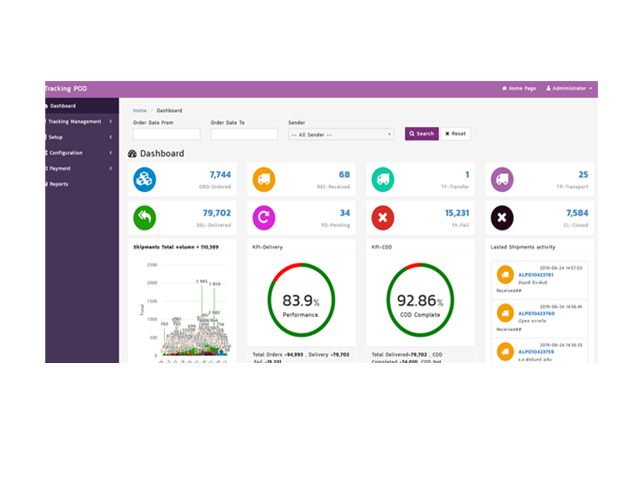This screenshot has height=480, width=640.
Task: Click the blue ORD-Ordered boxes icon
Action: tap(145, 180)
